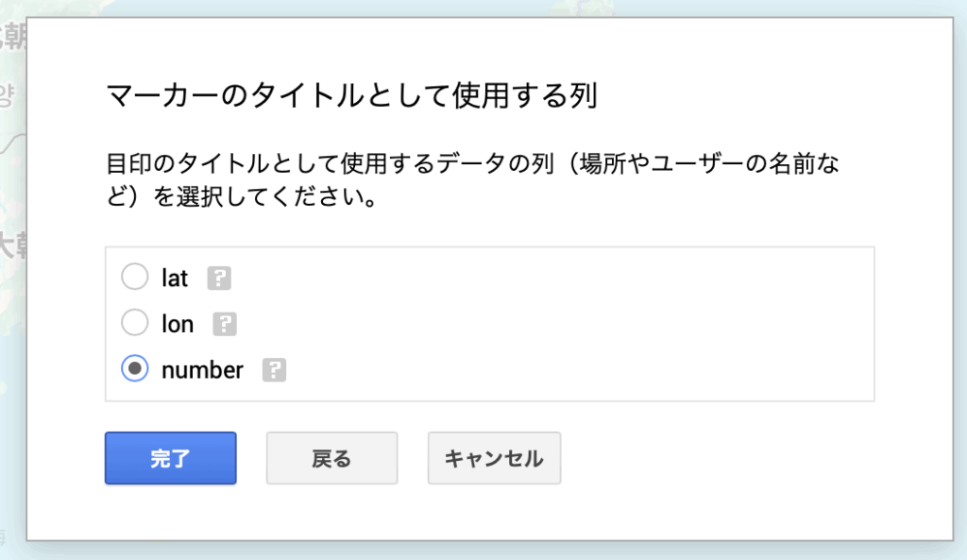Click the map area below the dialog

tap(472, 552)
